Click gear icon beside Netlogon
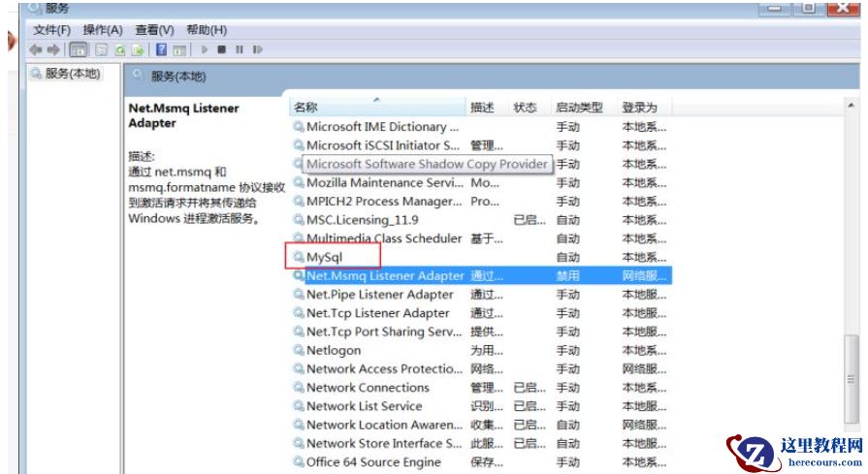This screenshot has height=474, width=868. click(299, 350)
